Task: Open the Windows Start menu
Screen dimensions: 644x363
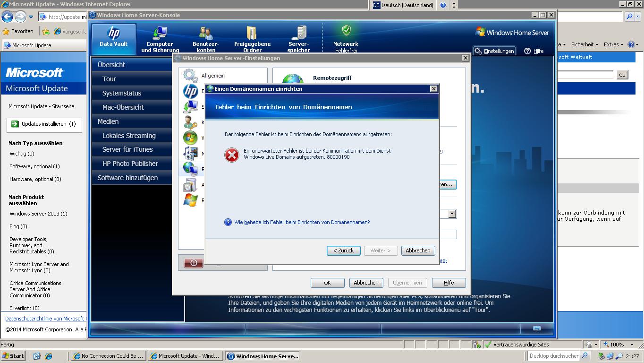Action: (13, 356)
